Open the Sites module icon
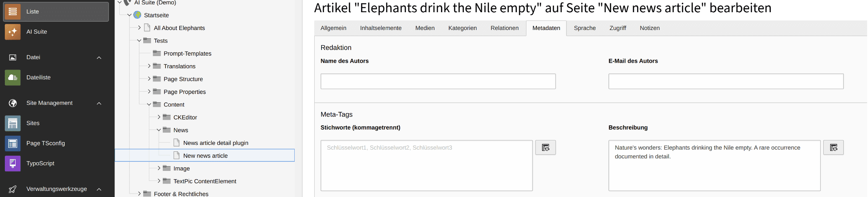This screenshot has width=868, height=197. [13, 123]
